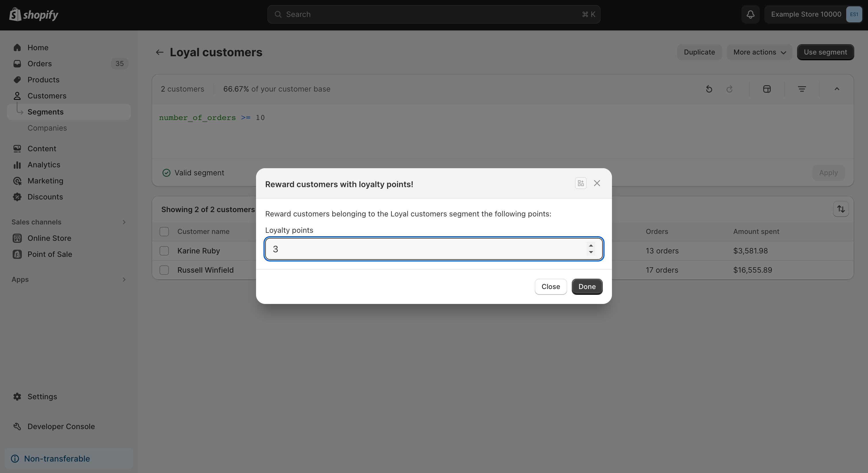Click the notifications bell icon
The width and height of the screenshot is (868, 473).
point(750,14)
